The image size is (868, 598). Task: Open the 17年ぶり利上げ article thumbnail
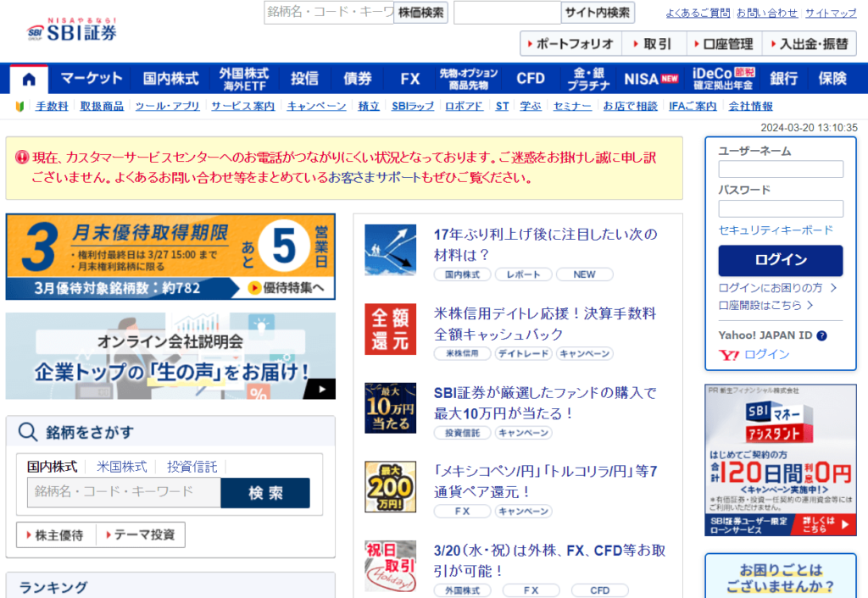[390, 250]
